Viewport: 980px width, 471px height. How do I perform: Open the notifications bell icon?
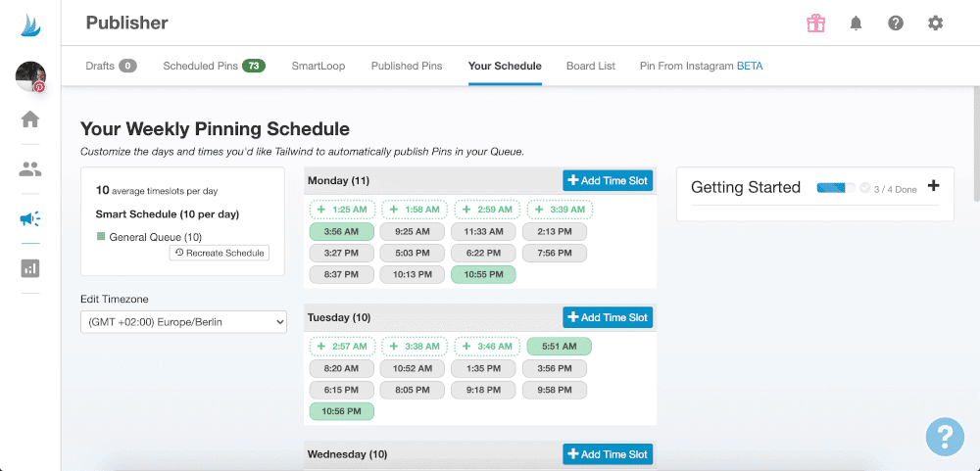[856, 23]
